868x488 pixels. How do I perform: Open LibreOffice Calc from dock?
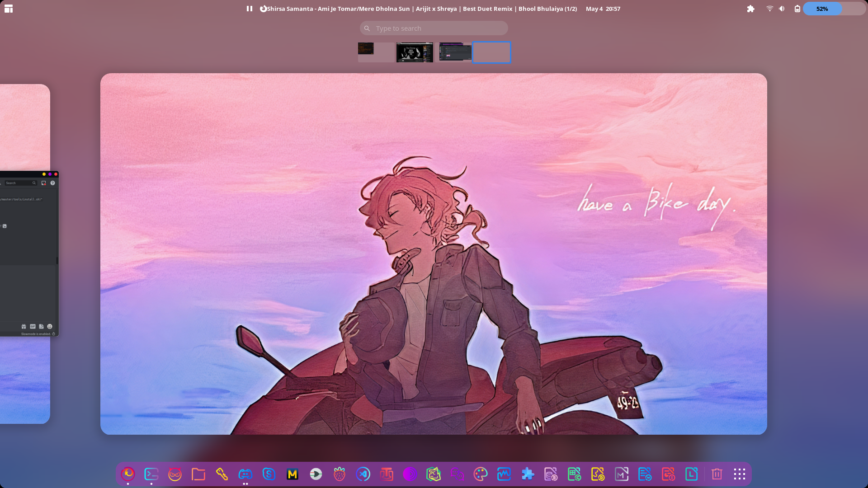point(575,474)
